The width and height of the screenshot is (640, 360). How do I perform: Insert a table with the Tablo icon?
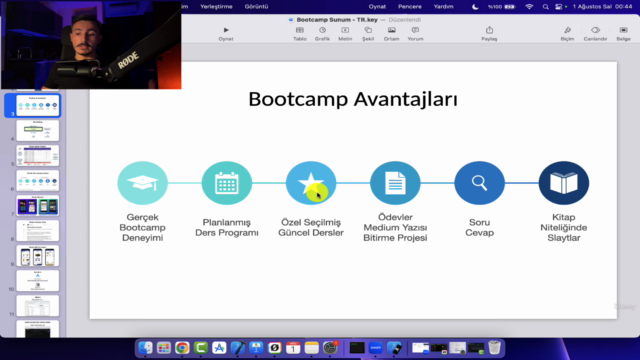(x=300, y=30)
